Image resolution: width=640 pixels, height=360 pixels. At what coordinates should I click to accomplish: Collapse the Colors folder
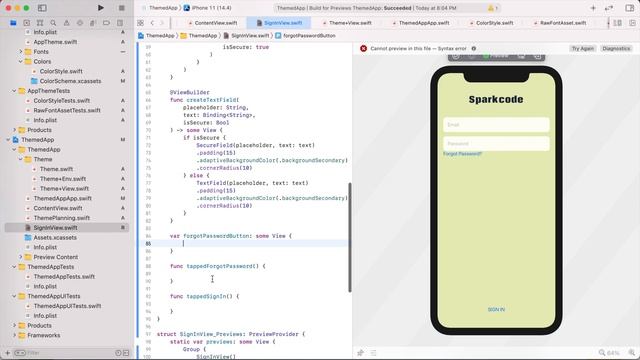[21, 61]
